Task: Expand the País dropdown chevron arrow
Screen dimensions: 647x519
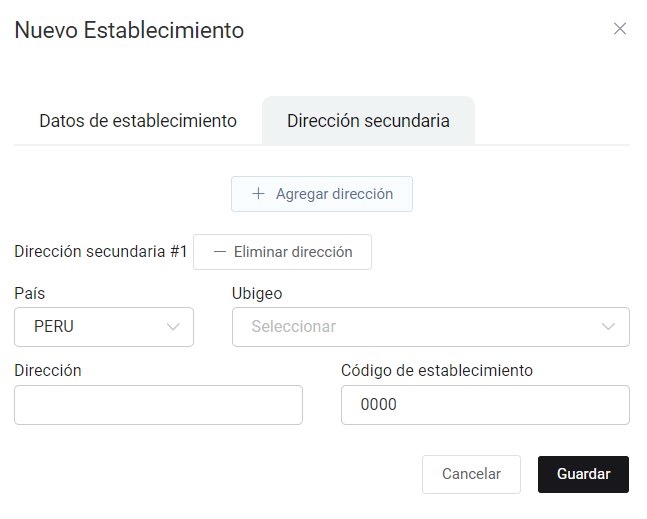Action: point(173,327)
